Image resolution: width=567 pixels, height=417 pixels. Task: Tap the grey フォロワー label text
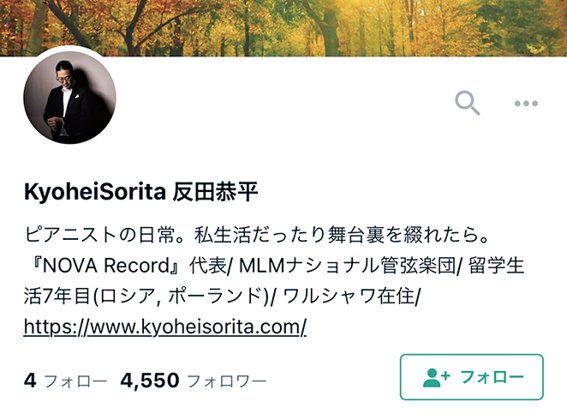click(227, 381)
